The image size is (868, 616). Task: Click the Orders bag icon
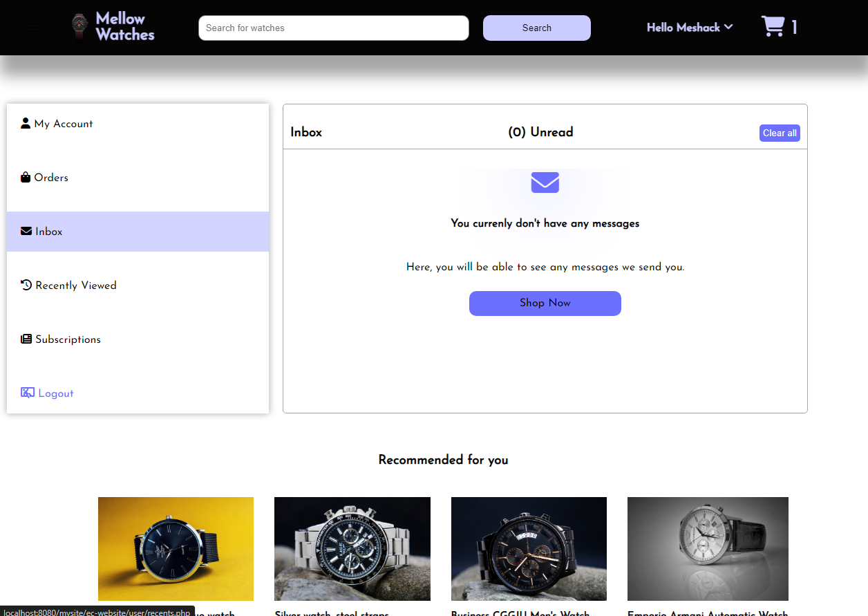click(25, 176)
